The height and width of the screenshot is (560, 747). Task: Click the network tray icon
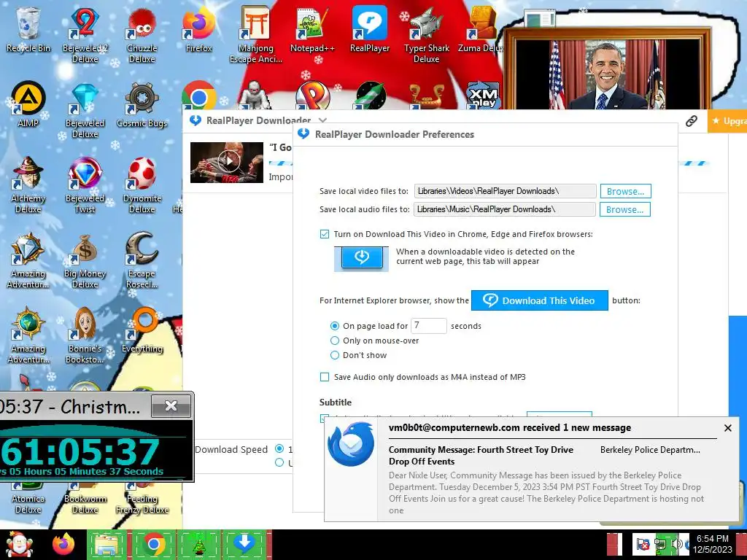tap(661, 544)
